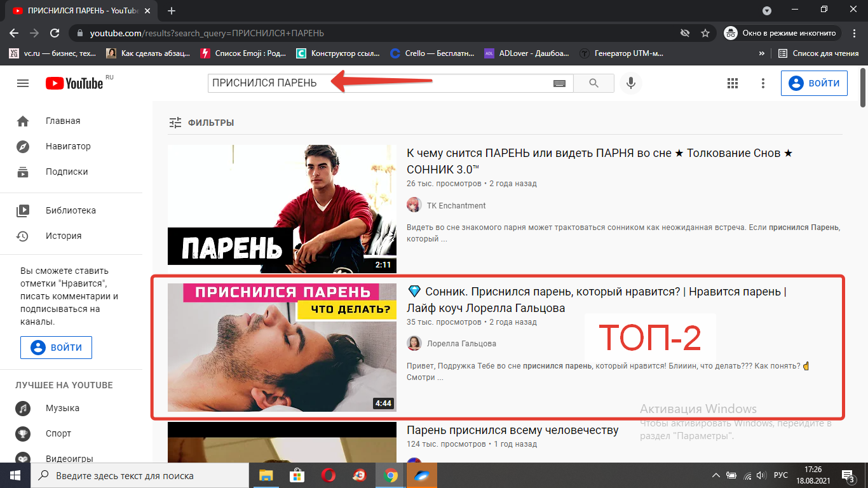
Task: Click the YouTube logo
Action: [74, 83]
